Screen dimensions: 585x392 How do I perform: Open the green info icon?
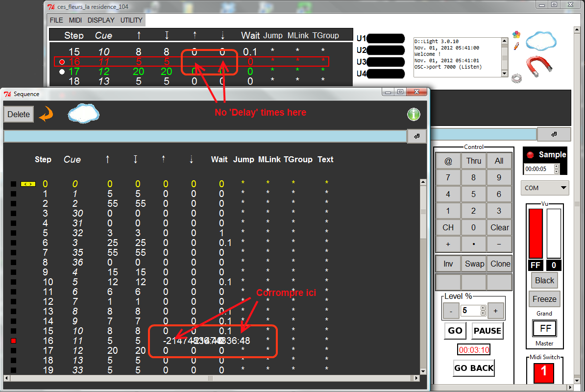(414, 115)
